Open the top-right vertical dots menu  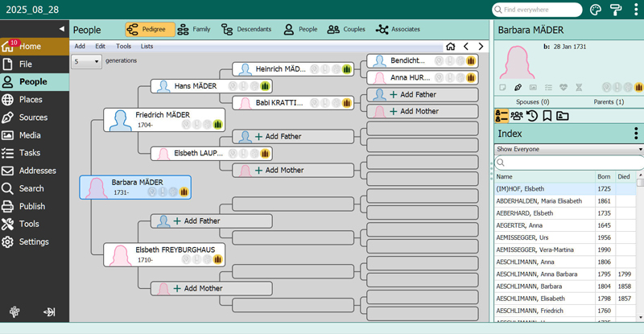pos(636,10)
